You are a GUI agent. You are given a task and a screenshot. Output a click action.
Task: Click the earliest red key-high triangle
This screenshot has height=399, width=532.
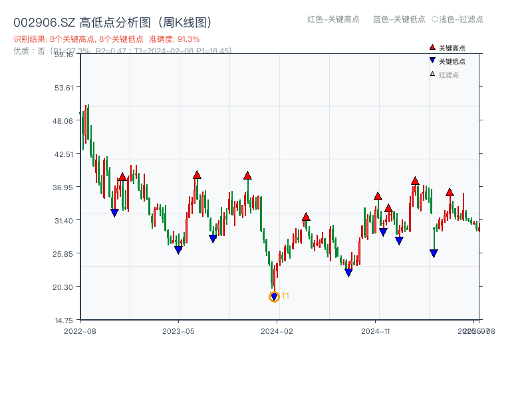pyautogui.click(x=123, y=177)
